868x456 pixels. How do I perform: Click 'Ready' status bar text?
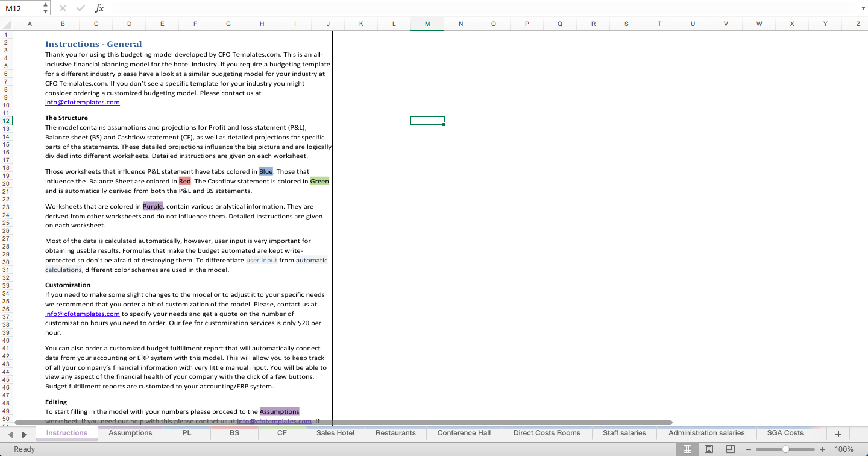point(25,449)
